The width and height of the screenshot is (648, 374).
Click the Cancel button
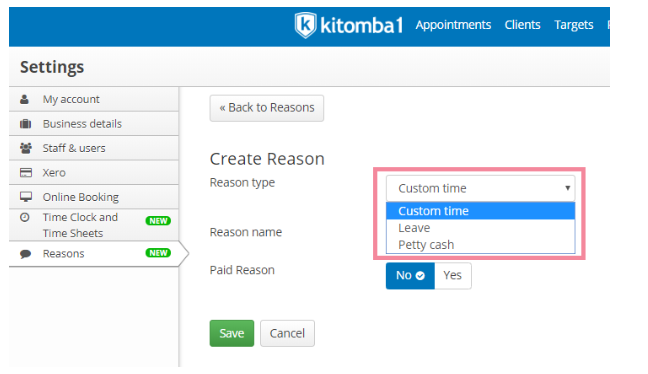[287, 333]
